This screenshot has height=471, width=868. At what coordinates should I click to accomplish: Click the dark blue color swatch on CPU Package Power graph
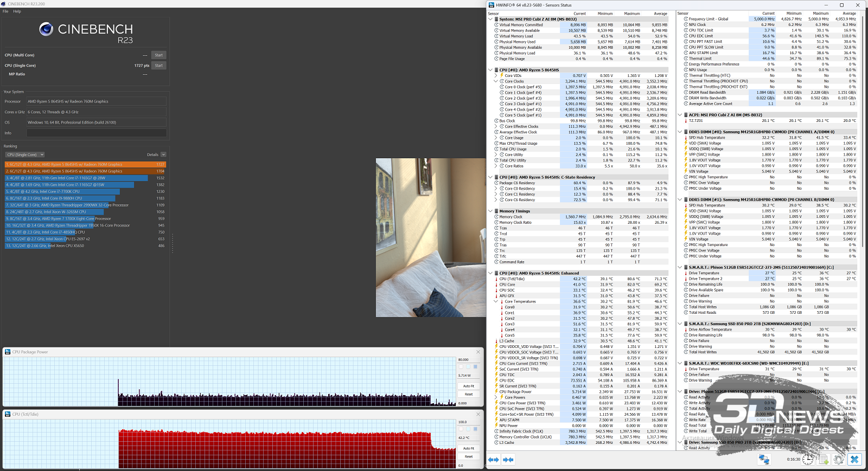(475, 367)
